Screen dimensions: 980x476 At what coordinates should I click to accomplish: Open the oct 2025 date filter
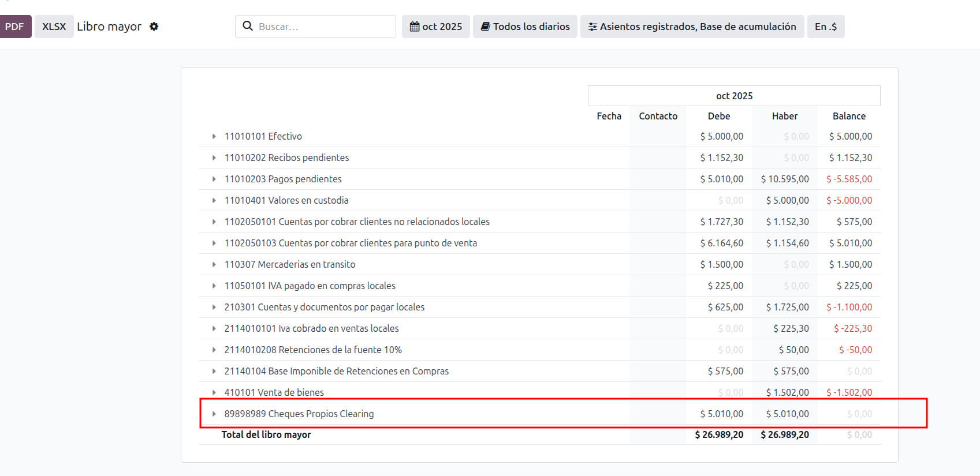click(436, 27)
